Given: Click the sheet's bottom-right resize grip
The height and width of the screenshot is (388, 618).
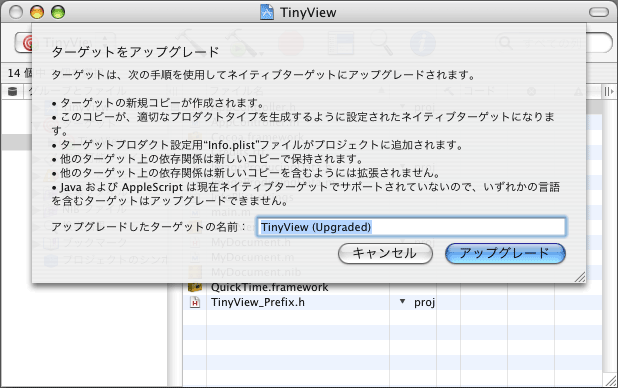Looking at the screenshot, I should pyautogui.click(x=579, y=277).
